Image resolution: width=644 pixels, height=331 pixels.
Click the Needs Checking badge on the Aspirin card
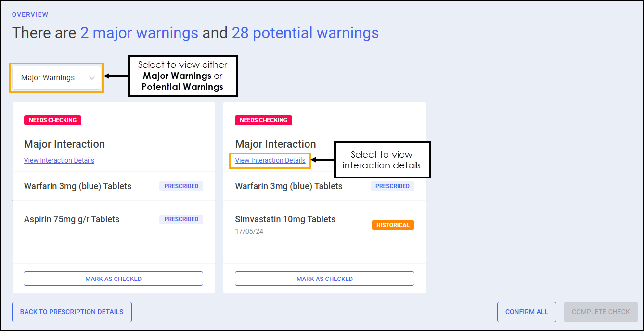[52, 120]
